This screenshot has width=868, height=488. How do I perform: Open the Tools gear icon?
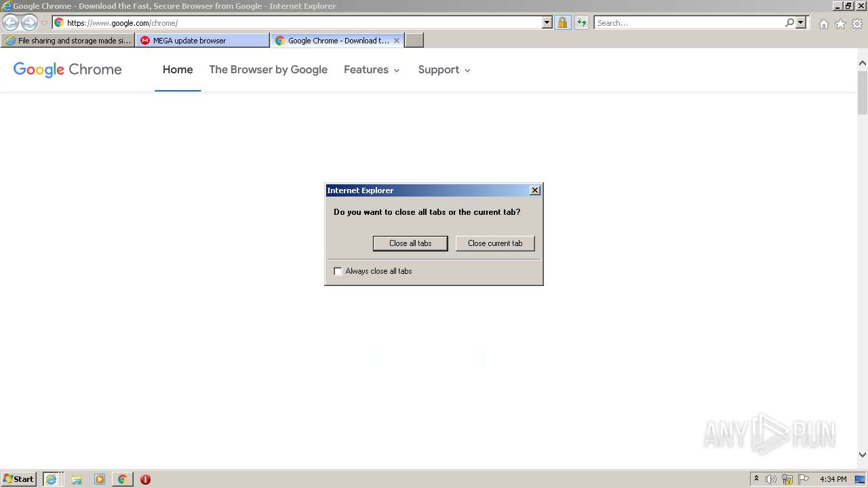857,24
